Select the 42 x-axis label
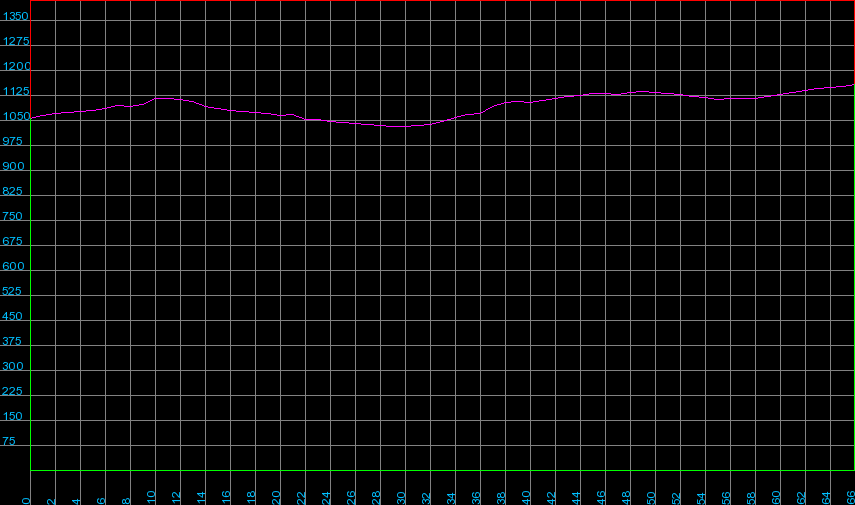Screen dimensions: 855x505 coord(551,498)
